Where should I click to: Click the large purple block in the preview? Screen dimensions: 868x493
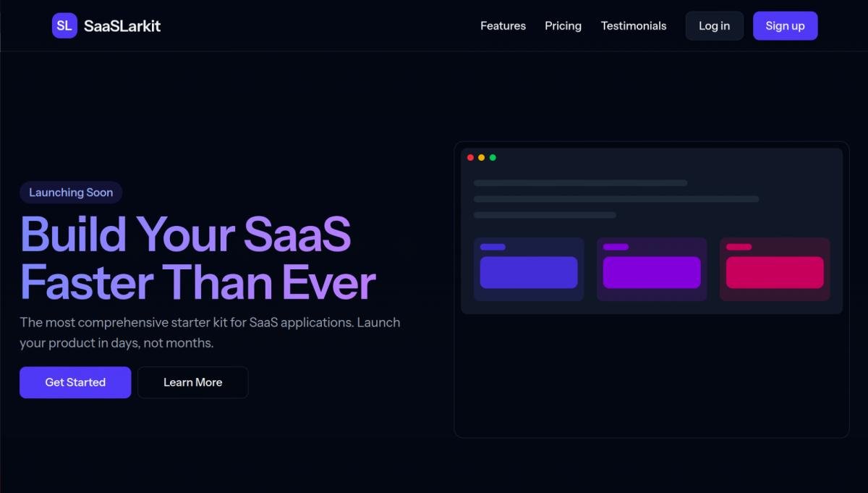(x=652, y=273)
